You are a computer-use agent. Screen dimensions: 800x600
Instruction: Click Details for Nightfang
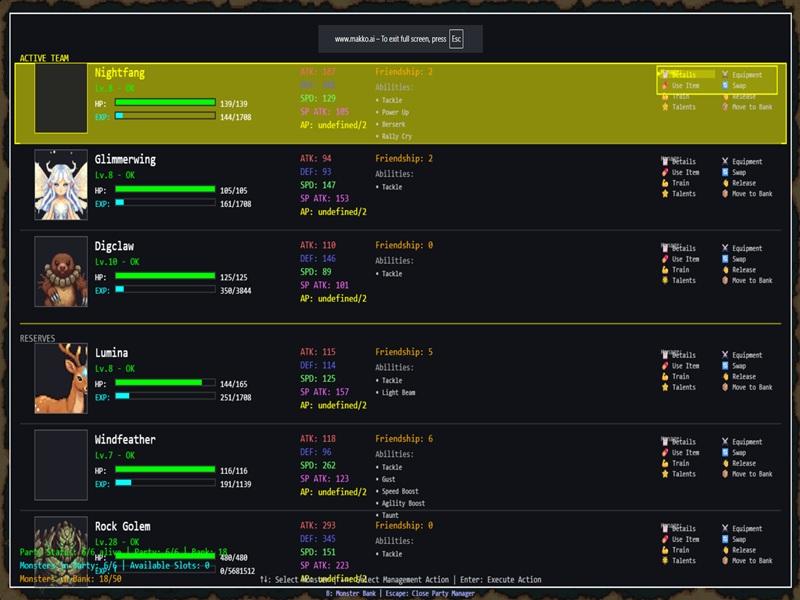(x=684, y=75)
